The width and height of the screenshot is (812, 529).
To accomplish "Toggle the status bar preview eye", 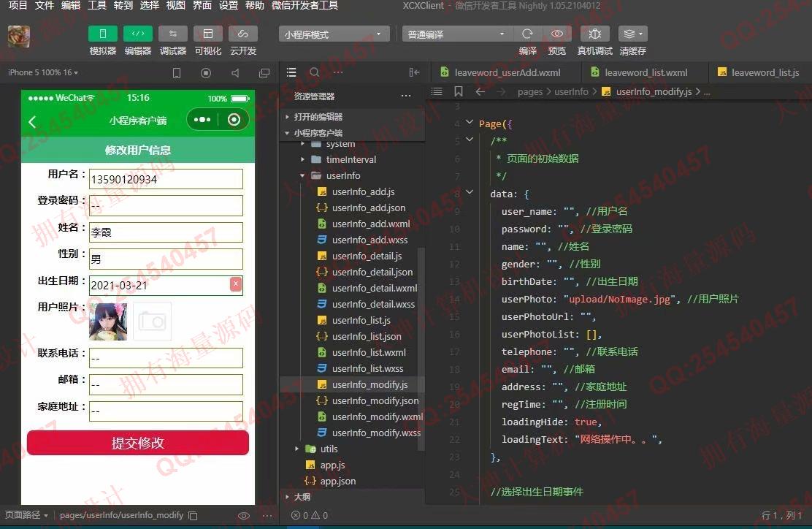I will pyautogui.click(x=243, y=516).
